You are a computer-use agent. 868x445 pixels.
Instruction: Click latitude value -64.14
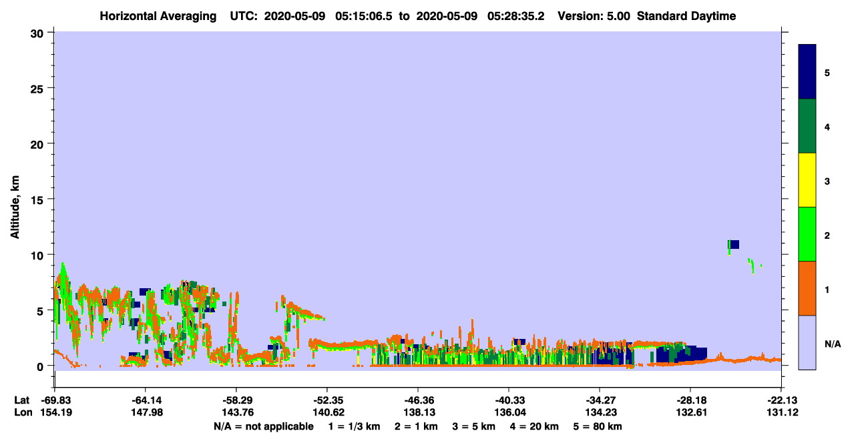point(145,400)
